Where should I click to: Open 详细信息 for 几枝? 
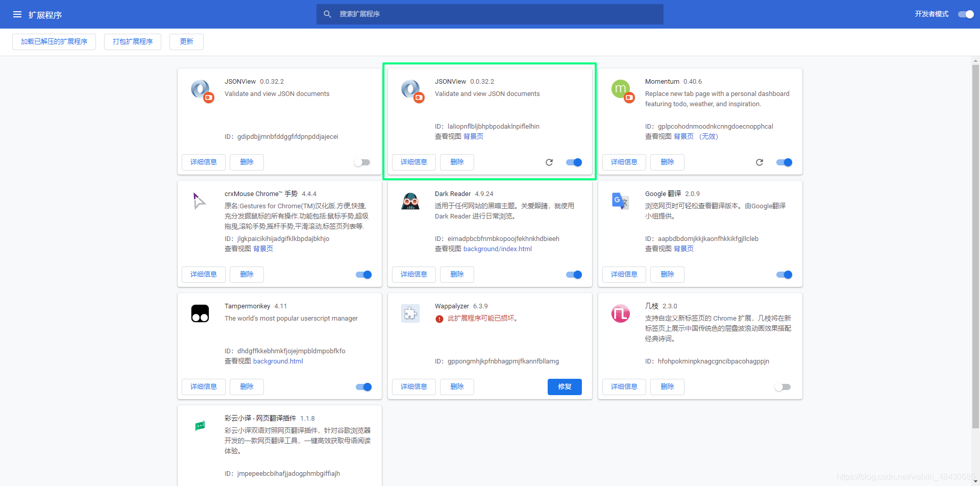click(624, 387)
